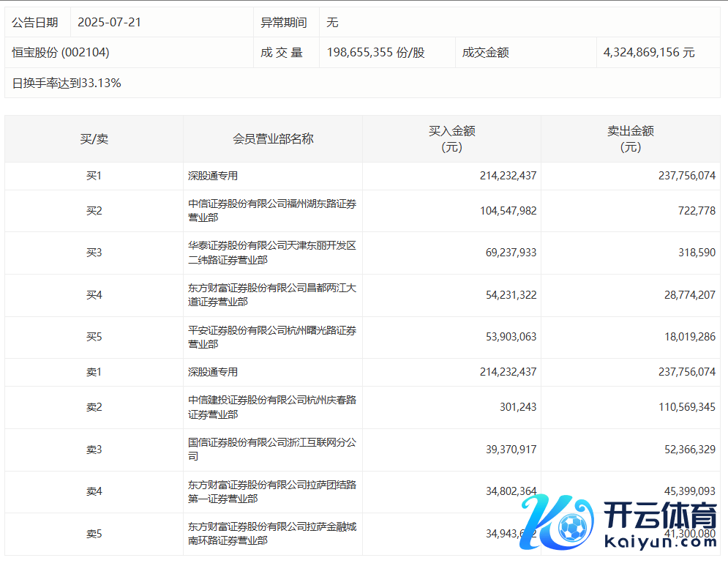Select the stock name 恒宝股份 (002104)
728x566 pixels.
[x=61, y=53]
